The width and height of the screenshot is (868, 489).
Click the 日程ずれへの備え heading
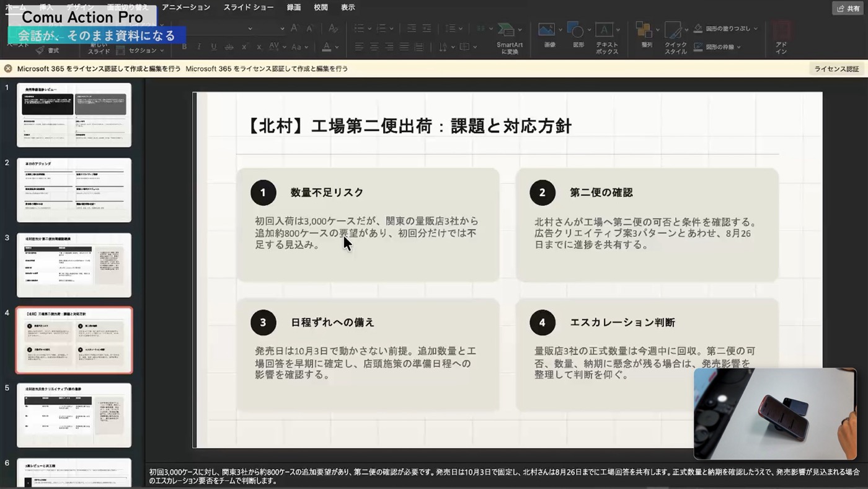pyautogui.click(x=332, y=323)
